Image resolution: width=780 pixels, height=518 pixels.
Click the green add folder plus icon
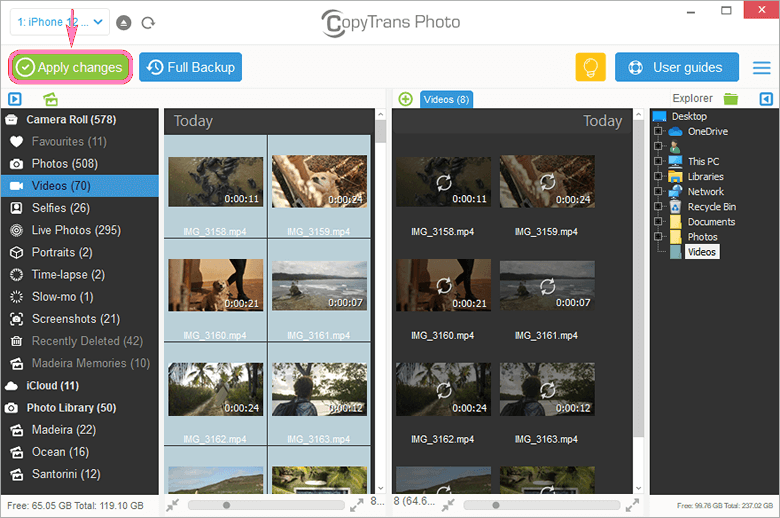405,99
